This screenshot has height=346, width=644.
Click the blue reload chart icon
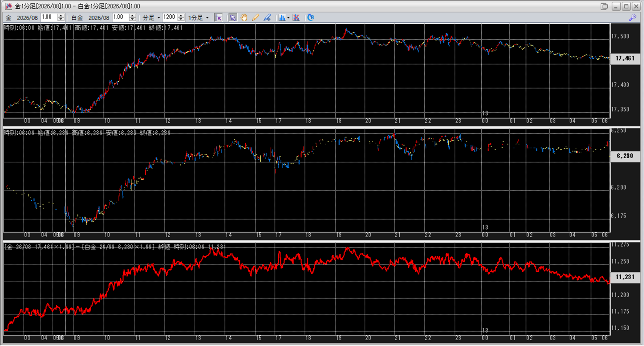[x=310, y=18]
